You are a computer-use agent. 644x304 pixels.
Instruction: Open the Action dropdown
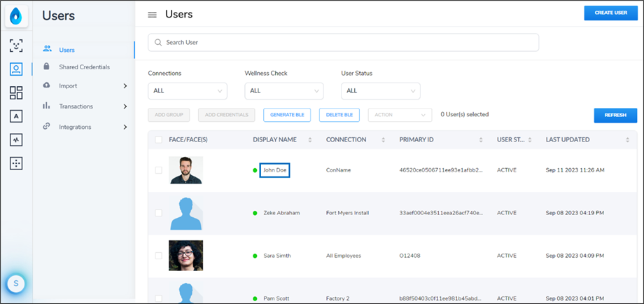click(x=400, y=115)
